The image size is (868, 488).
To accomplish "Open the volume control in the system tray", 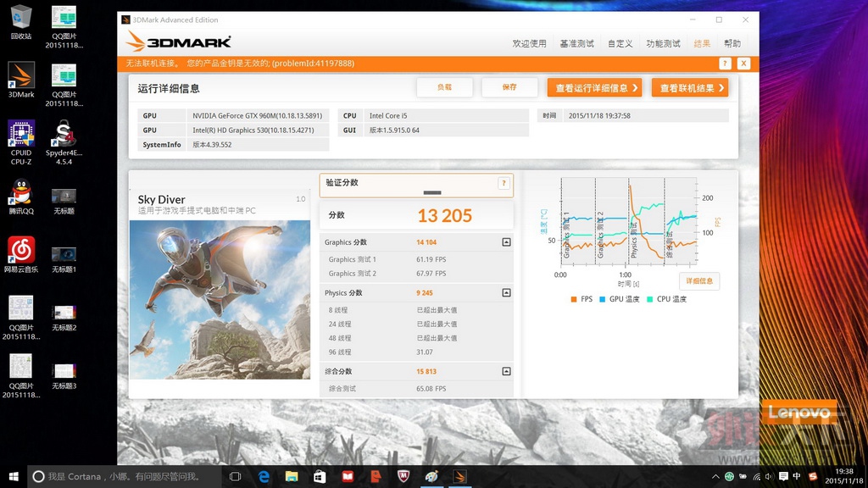I will [769, 476].
